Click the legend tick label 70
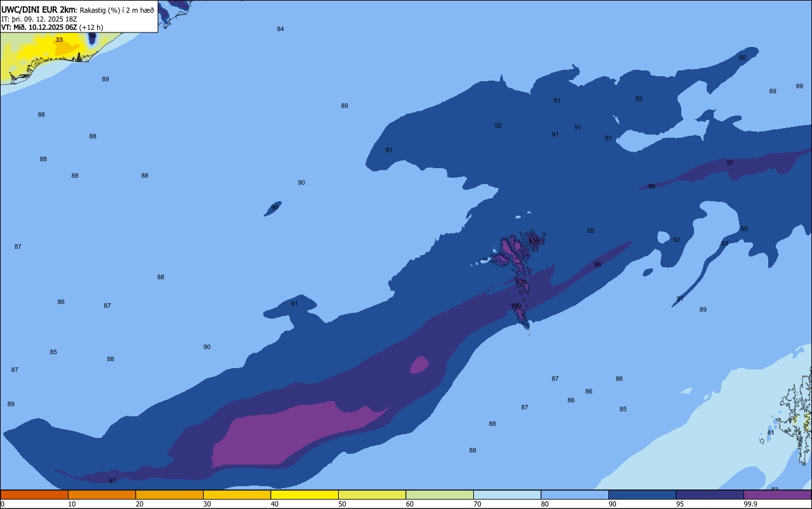Screen dimensions: 812x509 tap(477, 504)
